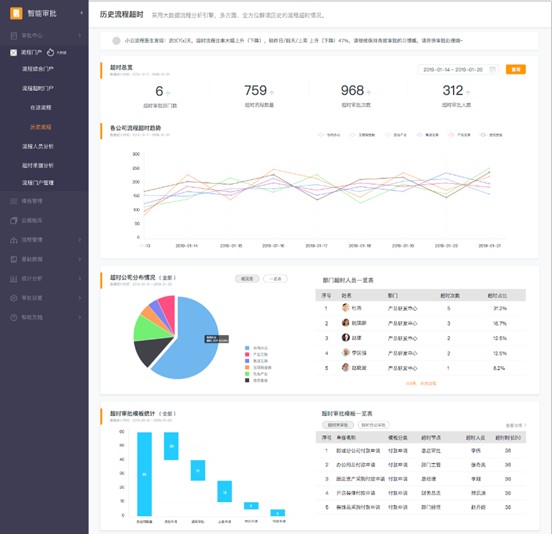Click the gray avatar in the notice bar
552x534 pixels.
click(x=116, y=41)
